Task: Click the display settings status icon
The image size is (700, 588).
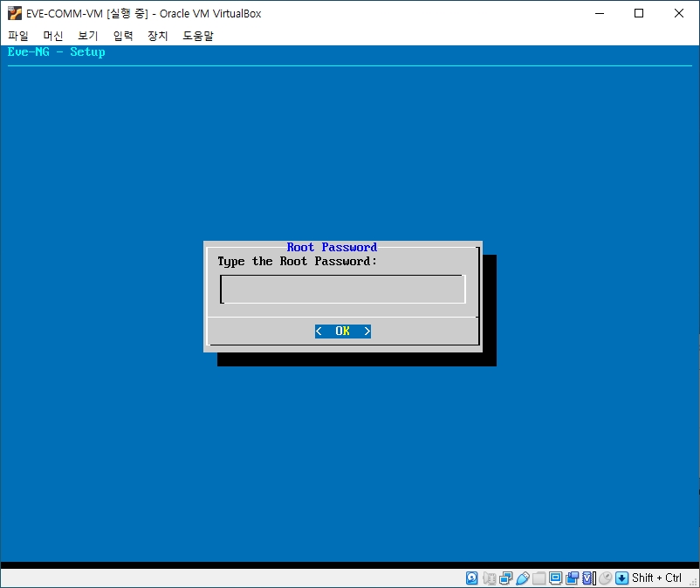Action: pos(555,578)
